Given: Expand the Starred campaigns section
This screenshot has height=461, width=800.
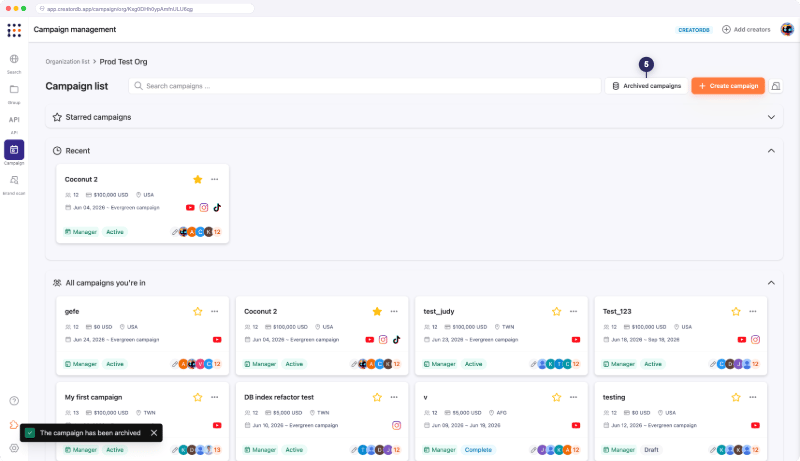Looking at the screenshot, I should [771, 117].
